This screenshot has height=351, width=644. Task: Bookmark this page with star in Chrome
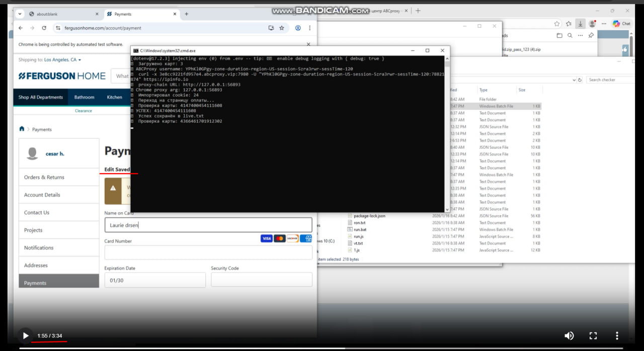[282, 28]
